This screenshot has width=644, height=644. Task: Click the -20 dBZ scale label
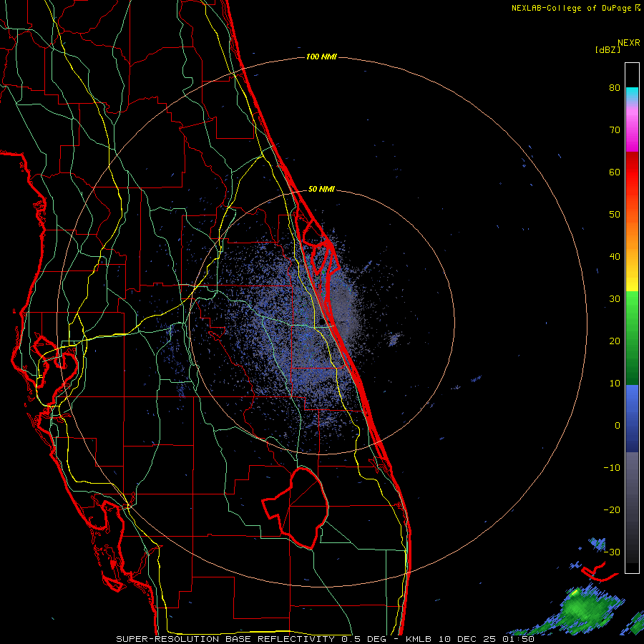coord(612,510)
